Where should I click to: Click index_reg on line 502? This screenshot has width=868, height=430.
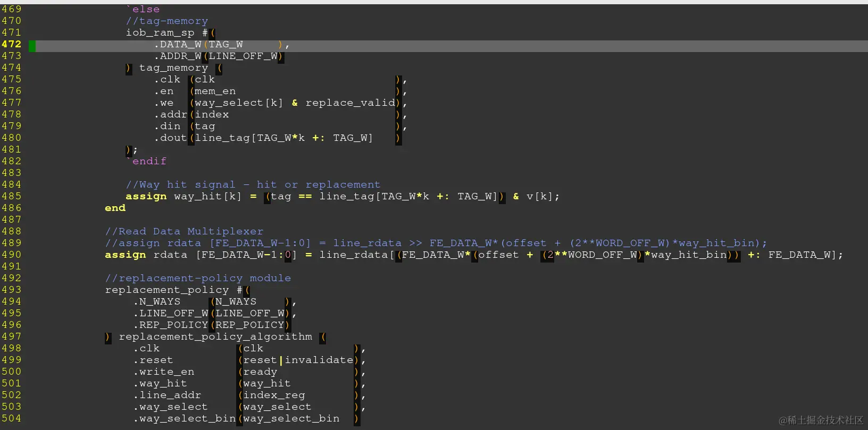click(274, 395)
